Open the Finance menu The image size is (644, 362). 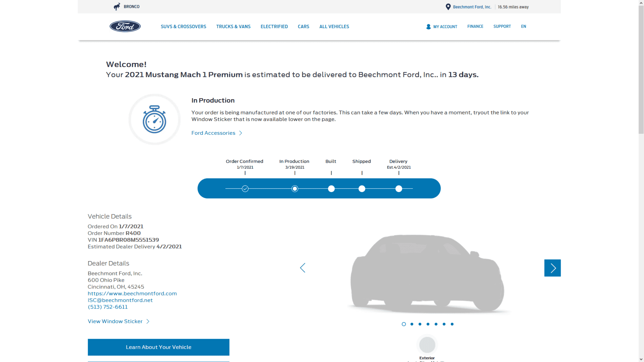click(475, 26)
